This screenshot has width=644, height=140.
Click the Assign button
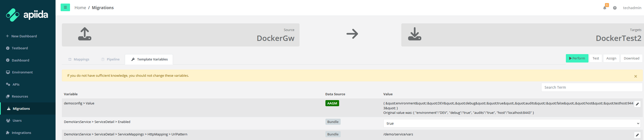click(x=611, y=58)
